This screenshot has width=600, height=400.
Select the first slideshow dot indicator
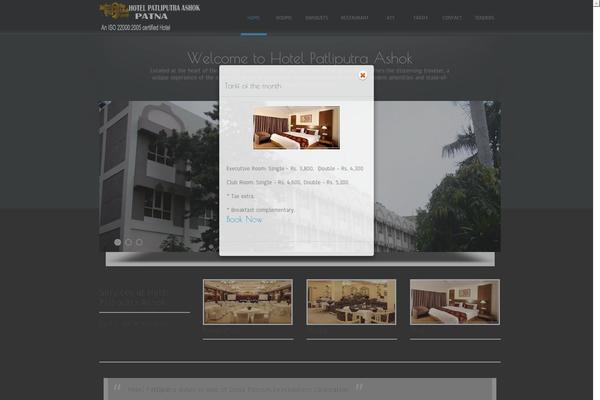tap(117, 242)
